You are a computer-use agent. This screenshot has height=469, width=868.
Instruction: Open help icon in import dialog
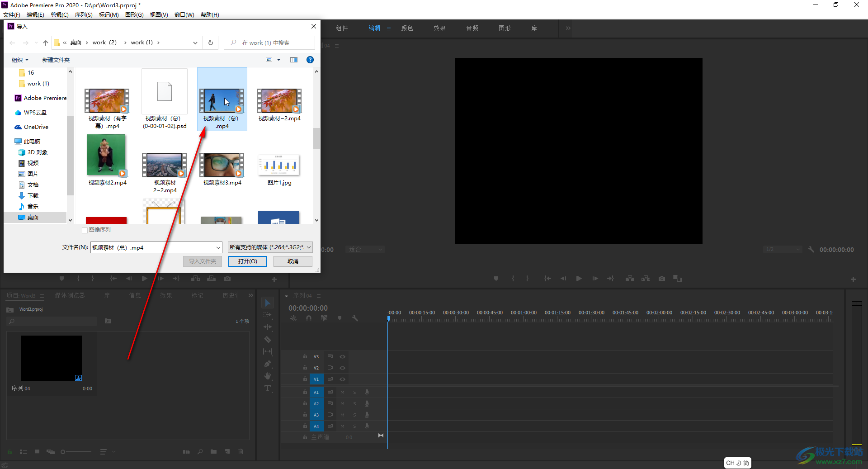[x=310, y=60]
